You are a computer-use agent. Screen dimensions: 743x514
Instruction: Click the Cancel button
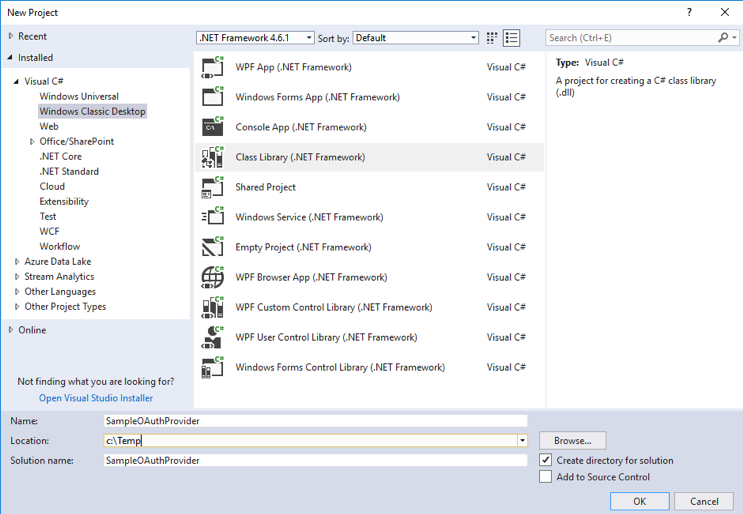[704, 501]
